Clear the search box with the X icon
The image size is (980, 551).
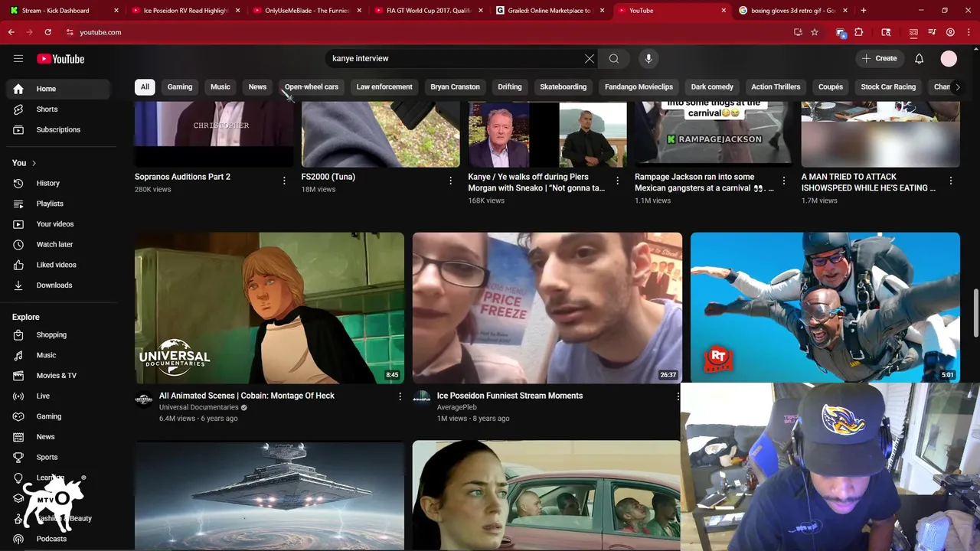pyautogui.click(x=590, y=59)
